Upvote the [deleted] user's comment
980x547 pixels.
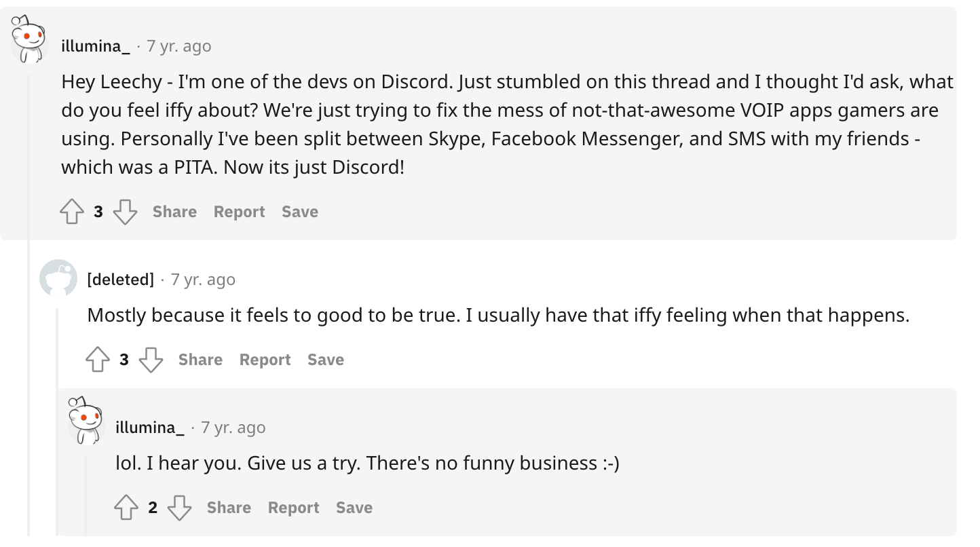pos(98,360)
